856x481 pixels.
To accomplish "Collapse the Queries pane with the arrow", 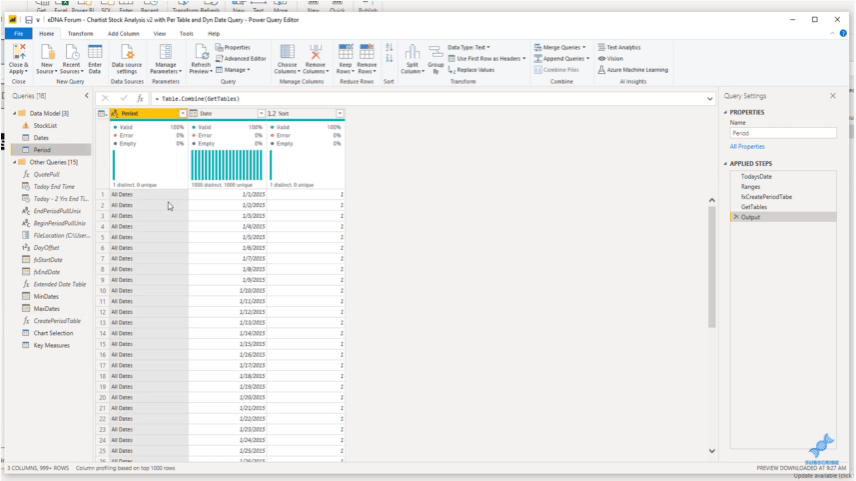I will point(86,96).
